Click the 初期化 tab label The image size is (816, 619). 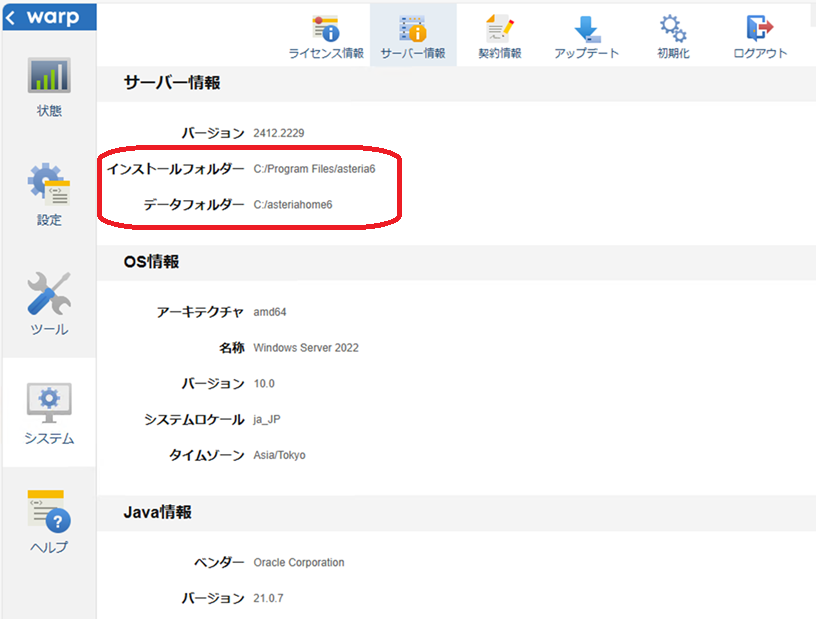click(673, 53)
